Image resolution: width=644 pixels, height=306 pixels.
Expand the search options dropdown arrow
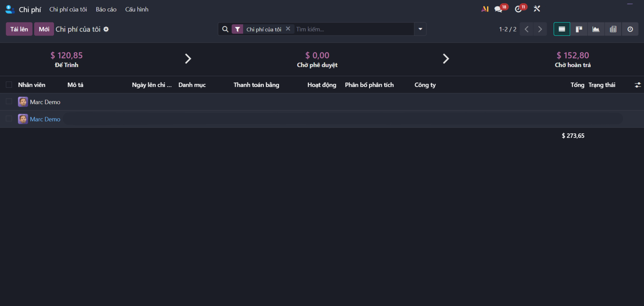(x=420, y=29)
